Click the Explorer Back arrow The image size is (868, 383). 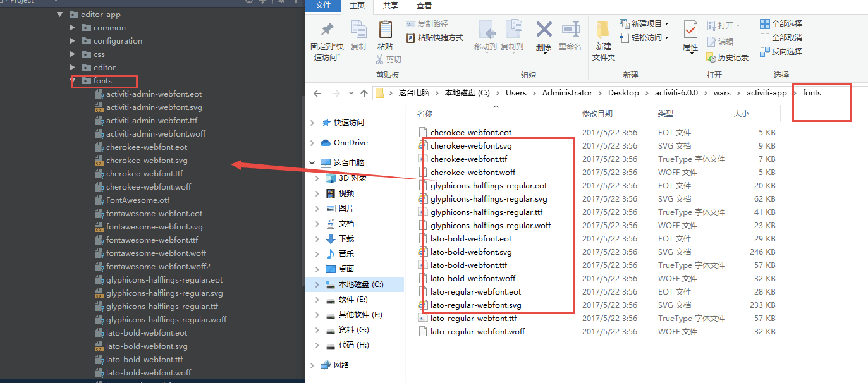pos(317,93)
